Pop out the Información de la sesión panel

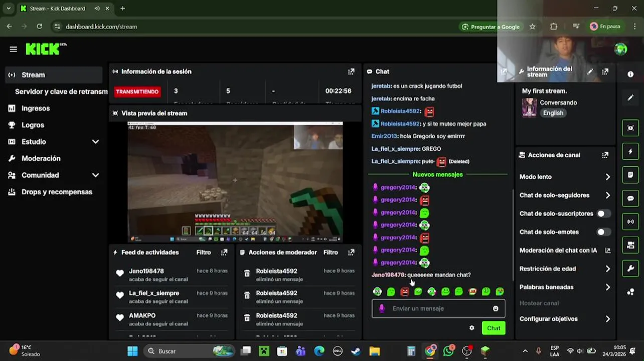coord(351,72)
